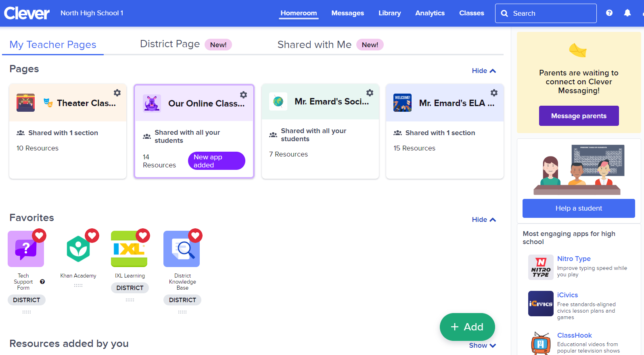Click the green Add button
The width and height of the screenshot is (644, 355).
click(x=467, y=327)
